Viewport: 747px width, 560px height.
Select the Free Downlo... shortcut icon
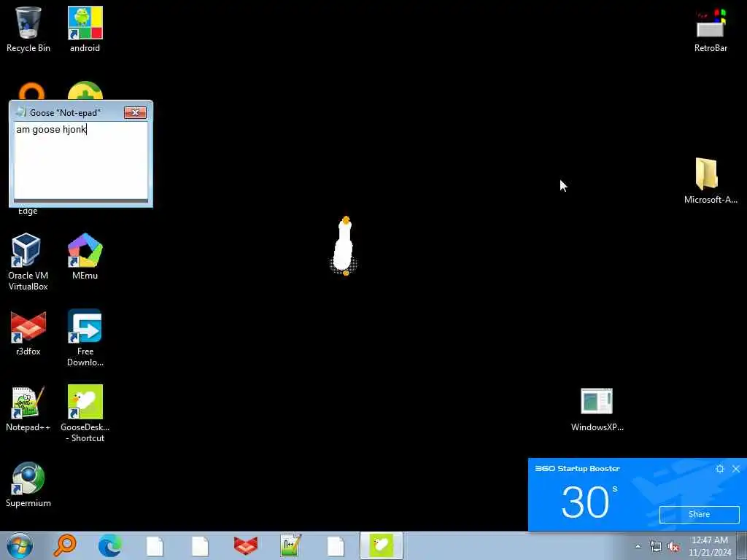[85, 338]
